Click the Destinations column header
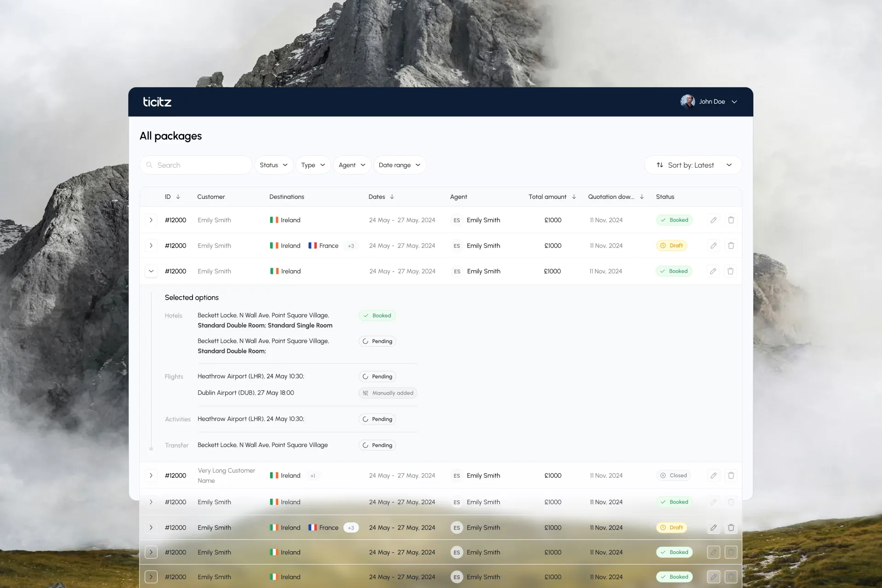This screenshot has width=882, height=588. point(287,197)
